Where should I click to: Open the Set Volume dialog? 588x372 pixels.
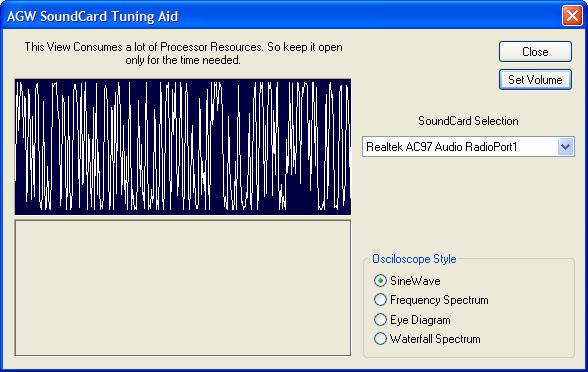point(535,80)
